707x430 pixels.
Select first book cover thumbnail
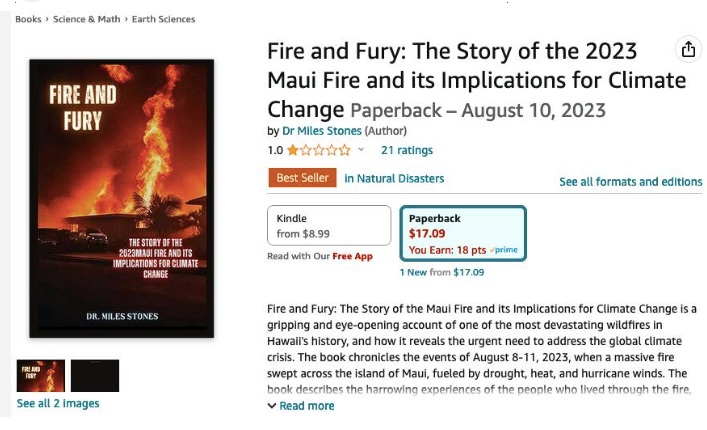(x=41, y=375)
